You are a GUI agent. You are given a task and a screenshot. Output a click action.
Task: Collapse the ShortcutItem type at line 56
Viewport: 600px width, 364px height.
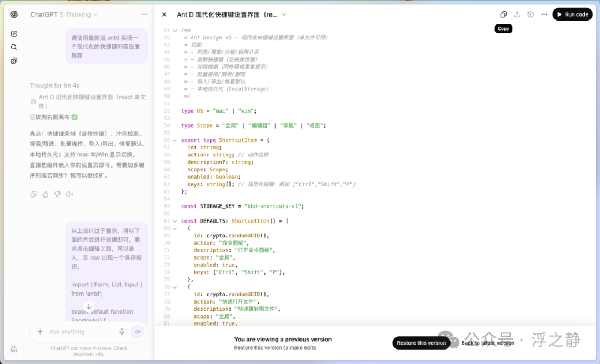pos(175,140)
